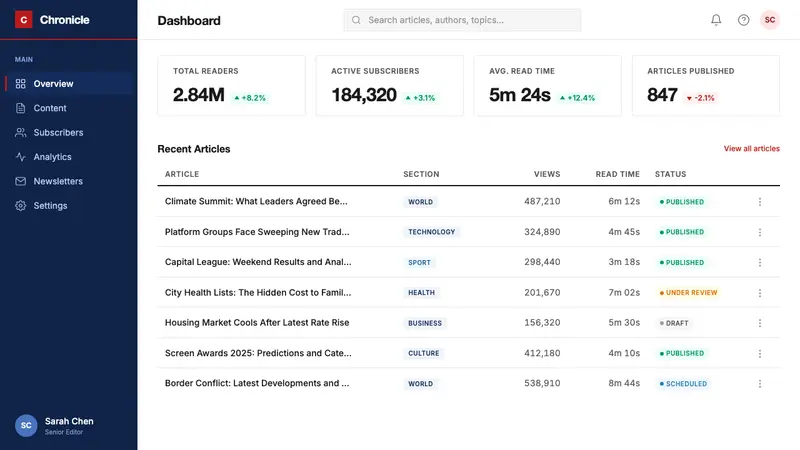Click the CULTURE section tag
The image size is (800, 450).
pyautogui.click(x=423, y=353)
